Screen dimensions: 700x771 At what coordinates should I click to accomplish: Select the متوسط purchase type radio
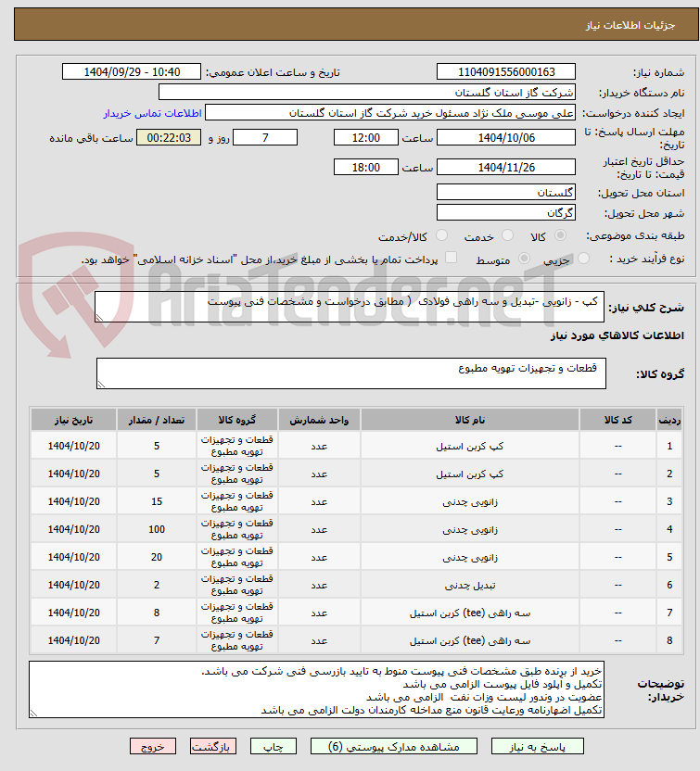(525, 259)
